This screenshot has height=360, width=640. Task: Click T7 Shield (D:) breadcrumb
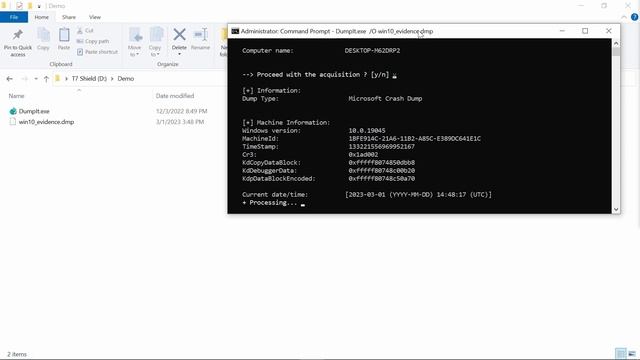89,78
